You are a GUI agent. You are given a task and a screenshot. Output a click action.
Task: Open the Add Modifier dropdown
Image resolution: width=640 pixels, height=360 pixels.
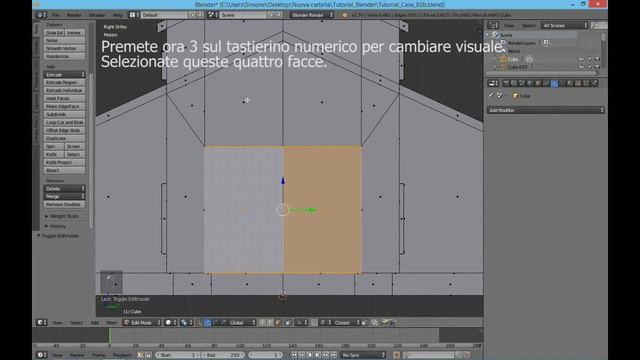pos(546,110)
